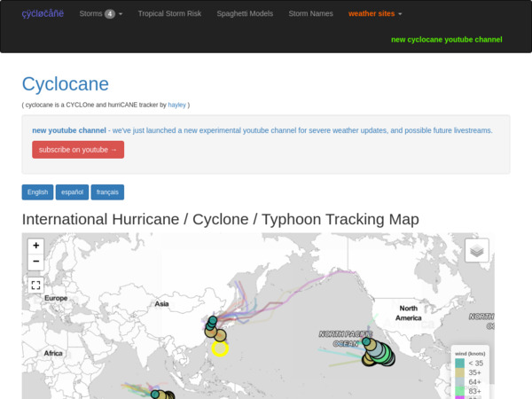Select the yellow-ringed storm marker near Asia
The image size is (532, 399).
(x=220, y=348)
